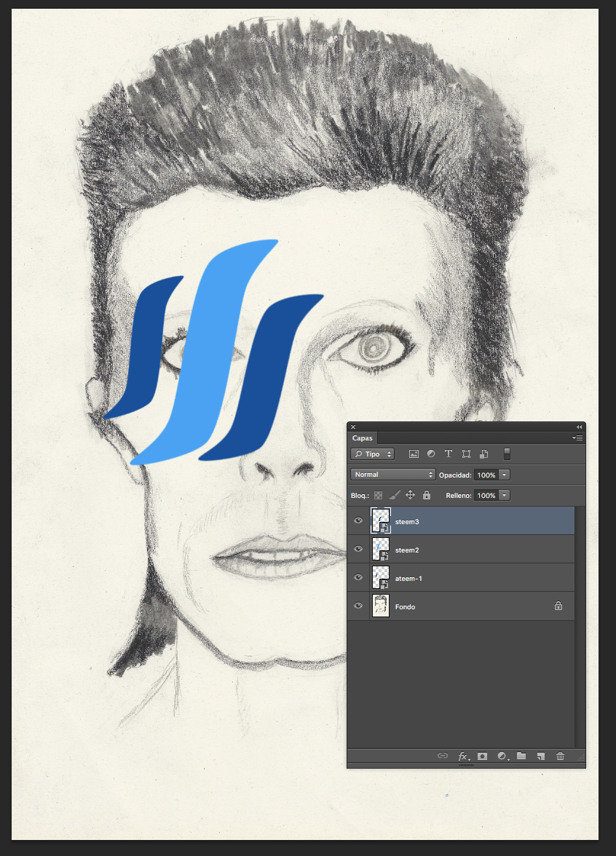The image size is (616, 856).
Task: Filter layers by adjustment layers icon
Action: (431, 453)
